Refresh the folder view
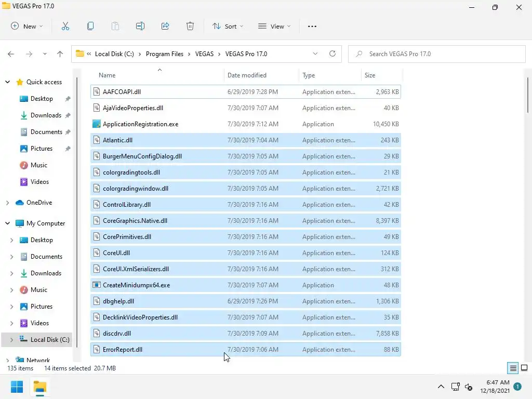Viewport: 532px width, 399px height. tap(332, 54)
